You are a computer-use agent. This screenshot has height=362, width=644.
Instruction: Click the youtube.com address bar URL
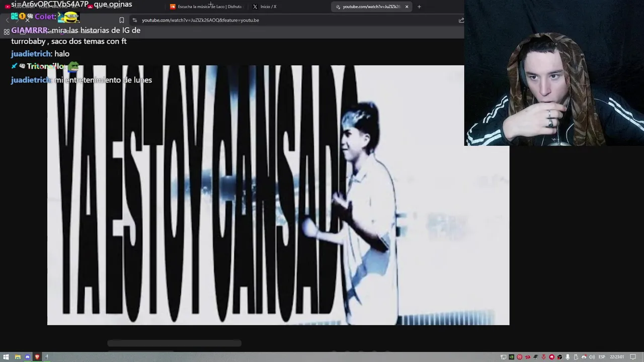(x=200, y=20)
